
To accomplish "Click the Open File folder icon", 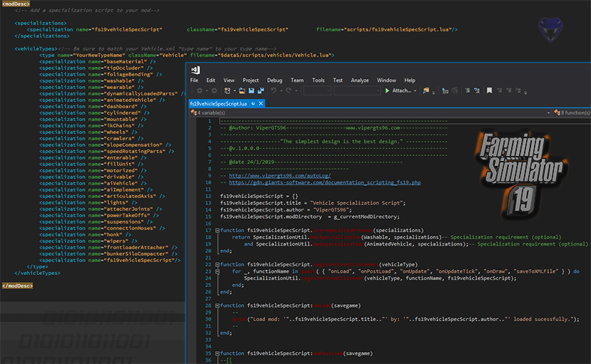I will click(x=242, y=90).
